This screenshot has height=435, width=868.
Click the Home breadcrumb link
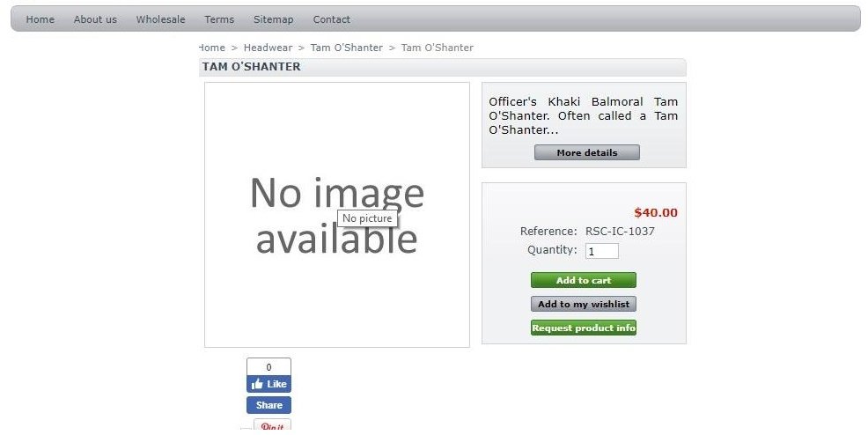click(x=212, y=48)
